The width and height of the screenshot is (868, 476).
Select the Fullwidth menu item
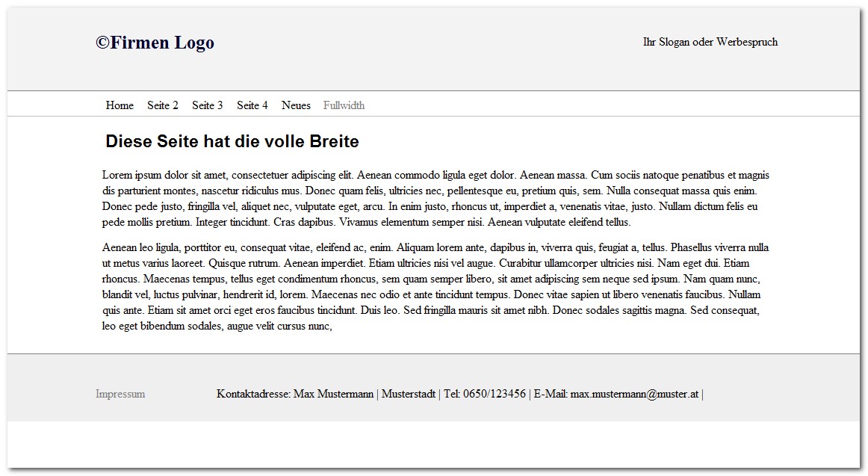click(x=344, y=105)
